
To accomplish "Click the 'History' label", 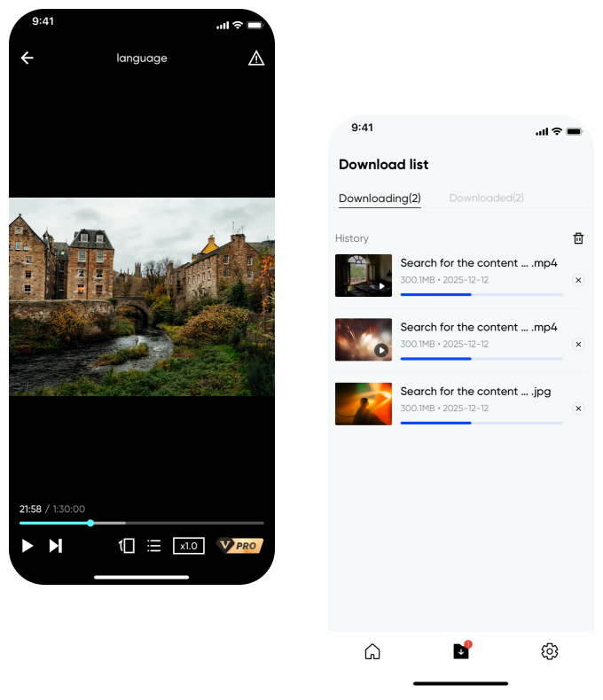I will click(x=352, y=238).
